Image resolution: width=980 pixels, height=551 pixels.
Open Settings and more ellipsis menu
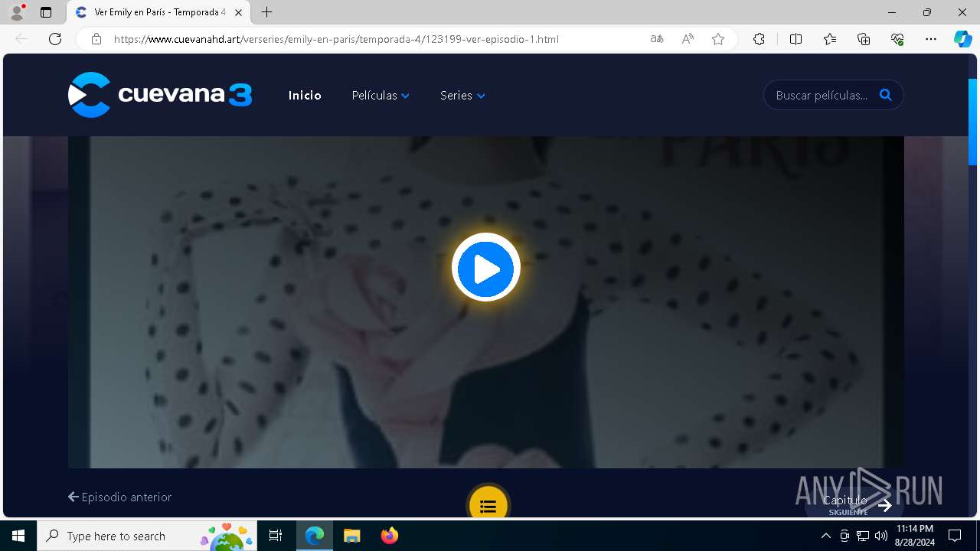click(931, 39)
